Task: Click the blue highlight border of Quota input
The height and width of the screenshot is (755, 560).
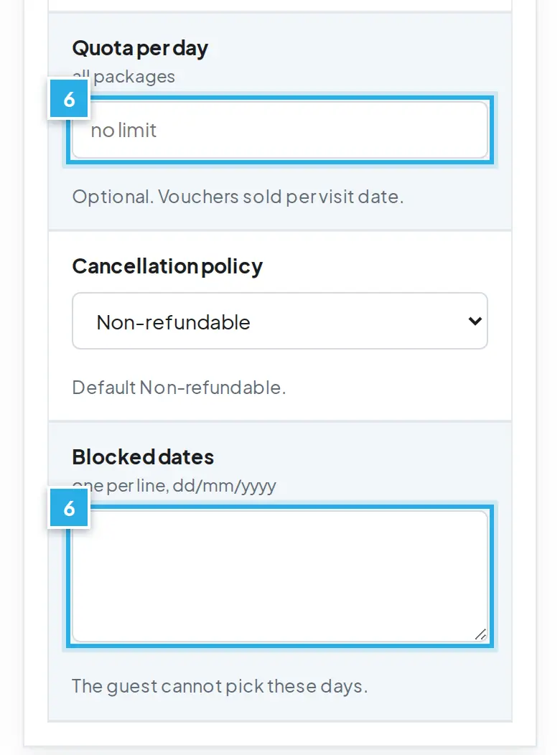Action: [x=280, y=98]
